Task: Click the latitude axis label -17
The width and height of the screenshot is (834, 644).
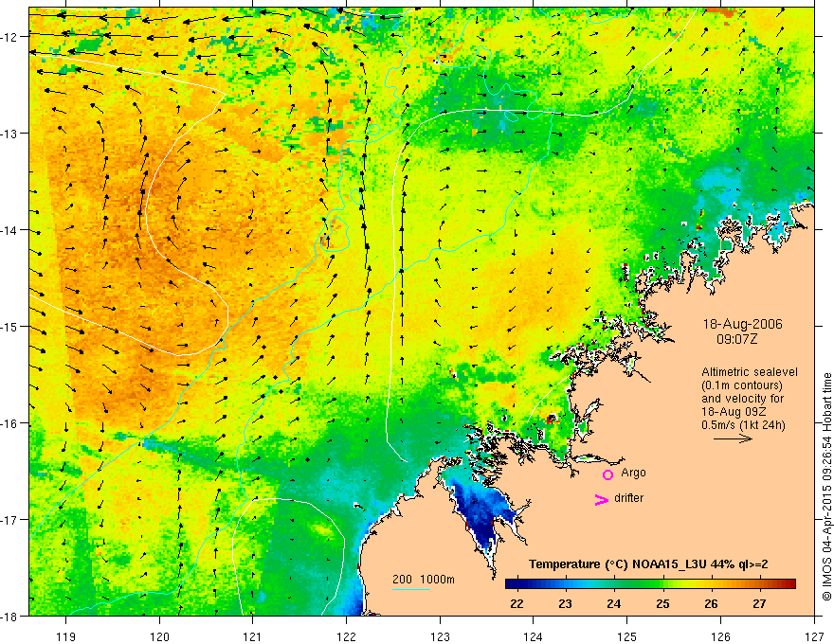Action: pyautogui.click(x=10, y=520)
